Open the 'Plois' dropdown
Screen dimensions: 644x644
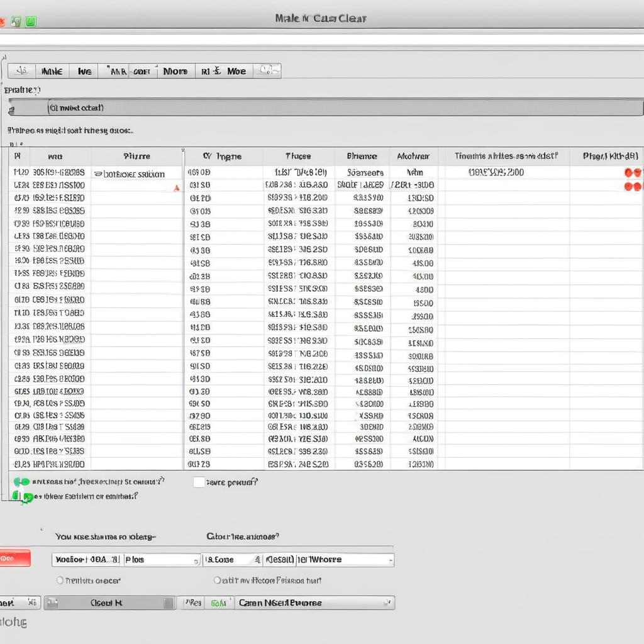tap(162, 560)
